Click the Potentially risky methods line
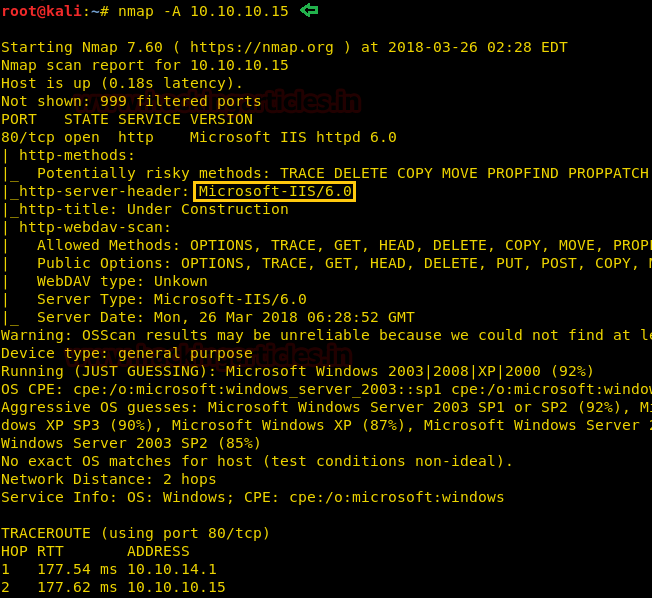This screenshot has width=652, height=598. tap(343, 173)
